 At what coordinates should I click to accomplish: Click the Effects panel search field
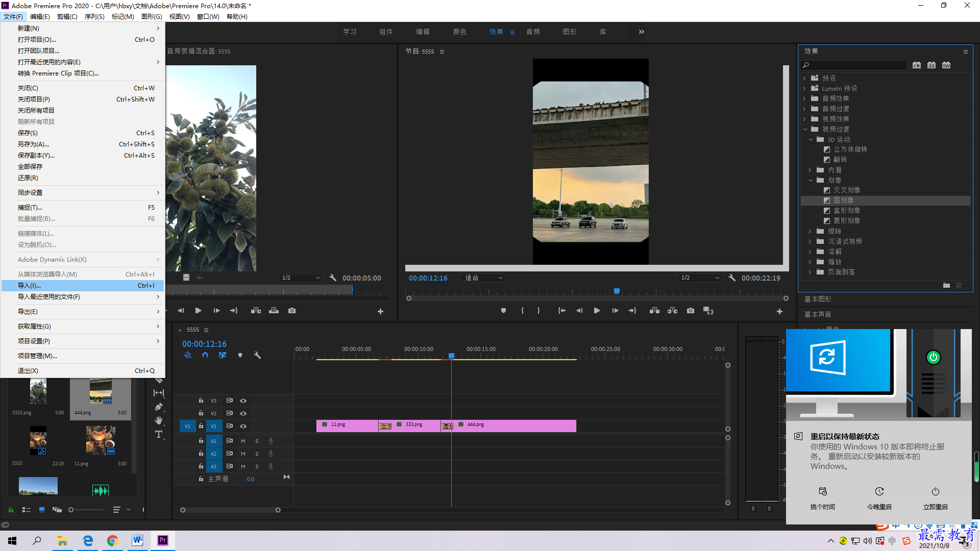[x=853, y=65]
